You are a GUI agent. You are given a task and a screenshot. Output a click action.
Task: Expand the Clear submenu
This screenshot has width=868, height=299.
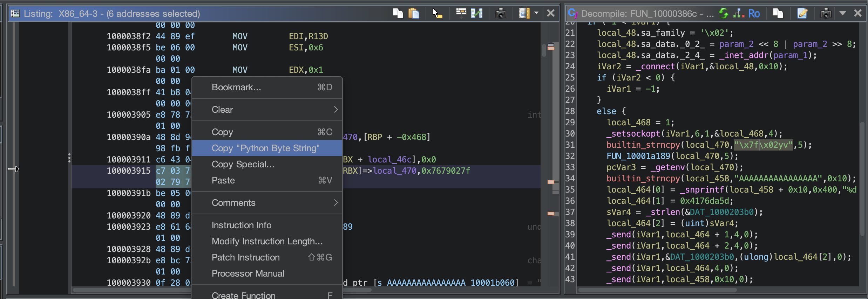(267, 110)
